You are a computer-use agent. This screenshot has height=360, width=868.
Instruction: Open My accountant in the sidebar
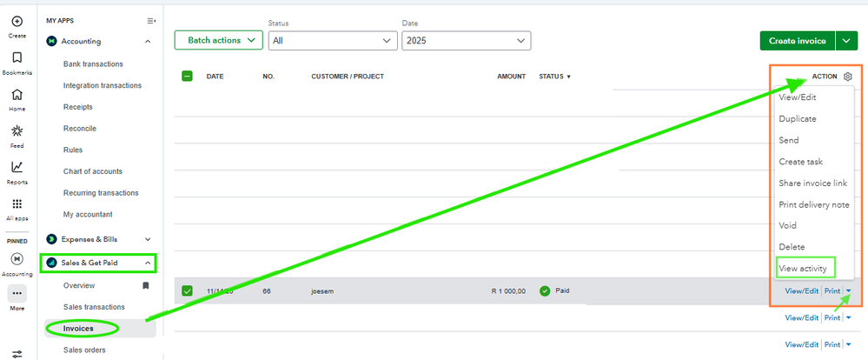[88, 214]
